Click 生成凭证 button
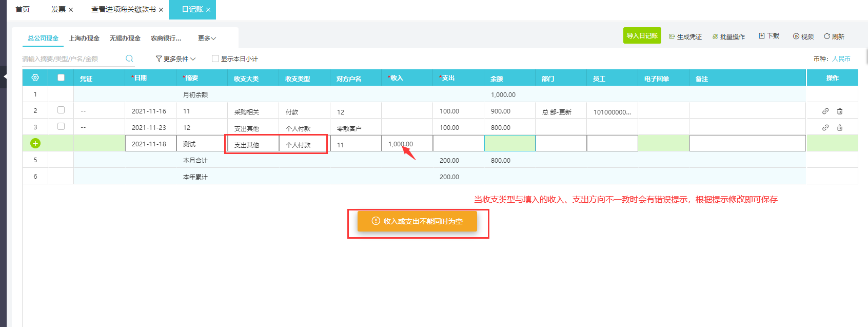 (685, 36)
